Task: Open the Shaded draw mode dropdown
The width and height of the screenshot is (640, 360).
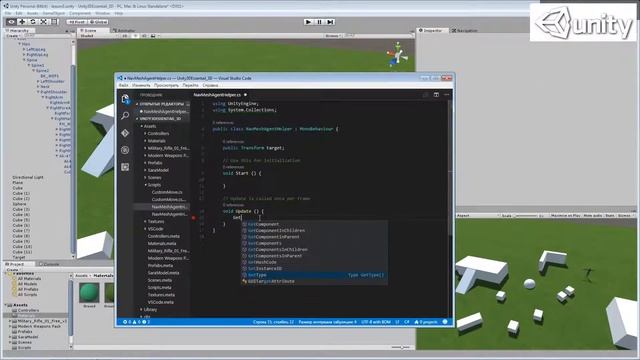Action: [x=97, y=36]
